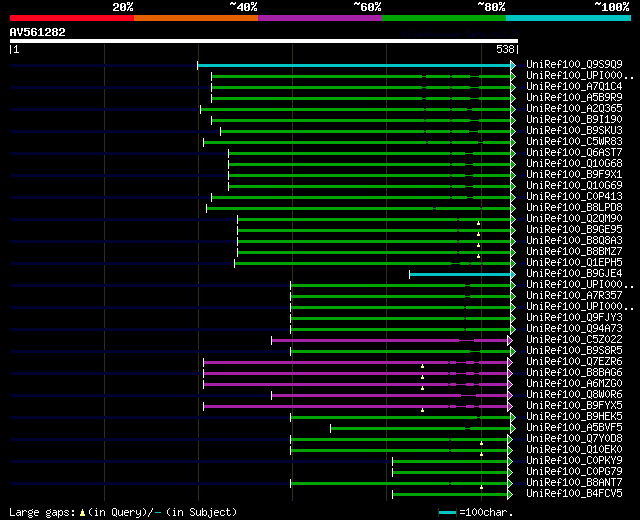
Task: Select the UniRef100_B8Q8A3 label
Action: 574,240
